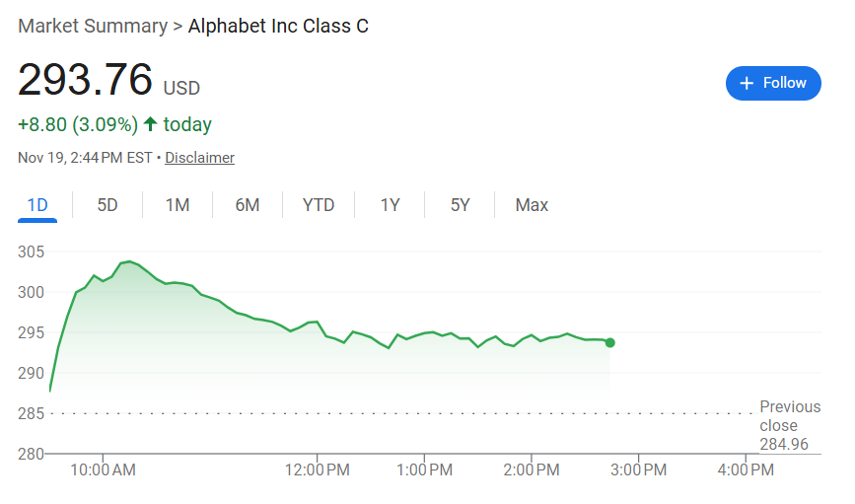Click the Alphabet Inc Class C title
The image size is (855, 504).
[x=278, y=27]
